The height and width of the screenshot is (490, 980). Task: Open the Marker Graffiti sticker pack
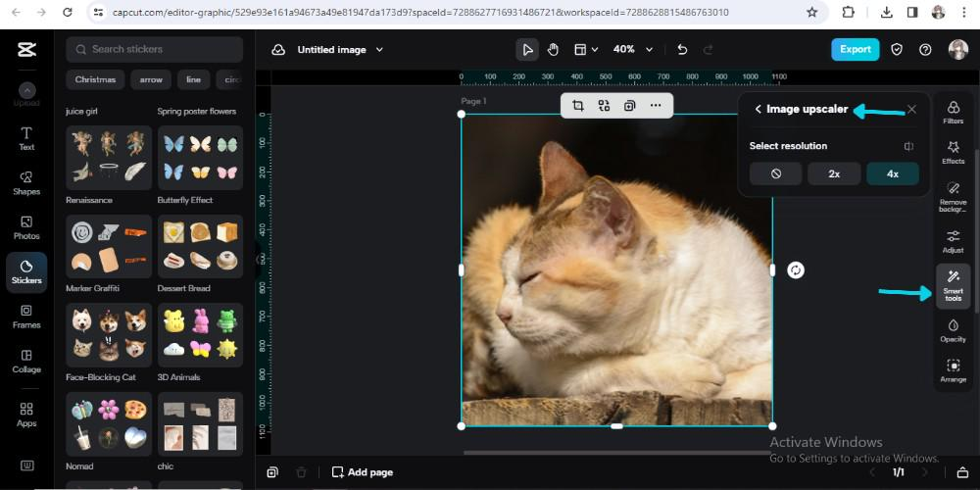[109, 246]
